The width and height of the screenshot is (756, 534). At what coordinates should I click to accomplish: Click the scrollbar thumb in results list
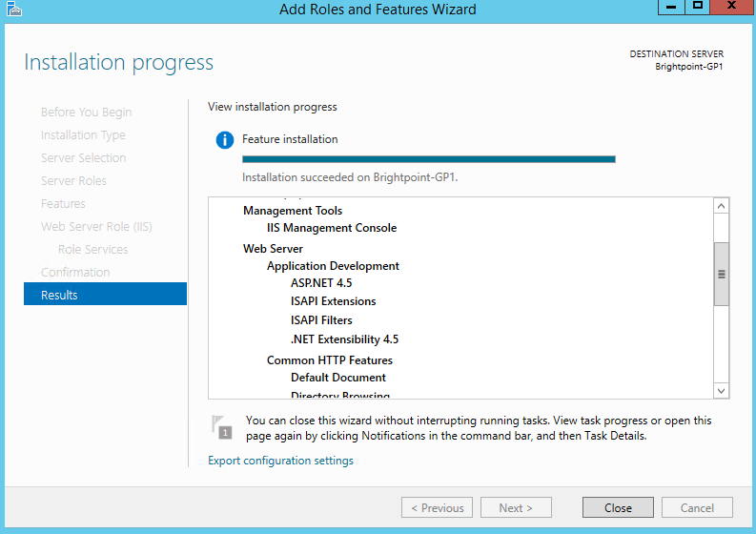click(721, 274)
